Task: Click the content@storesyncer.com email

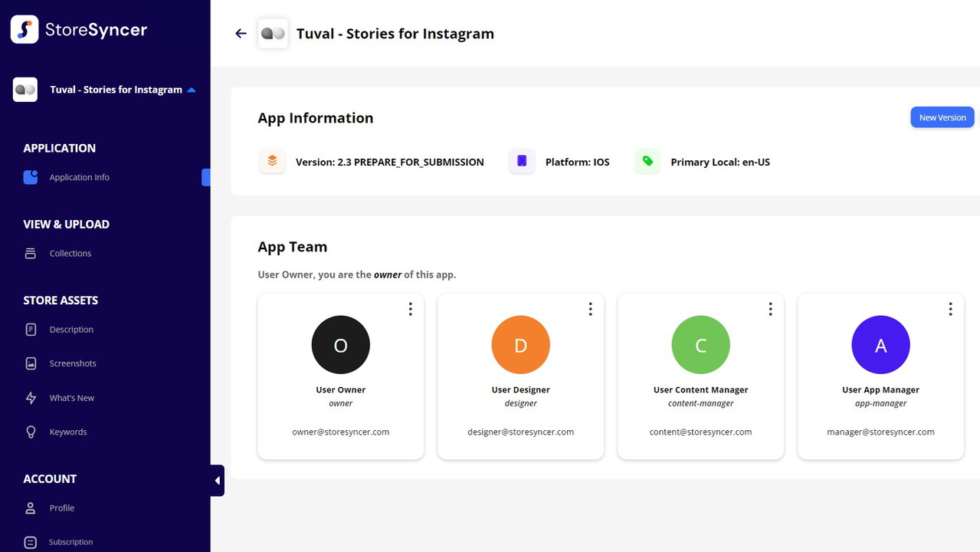Action: pyautogui.click(x=701, y=432)
